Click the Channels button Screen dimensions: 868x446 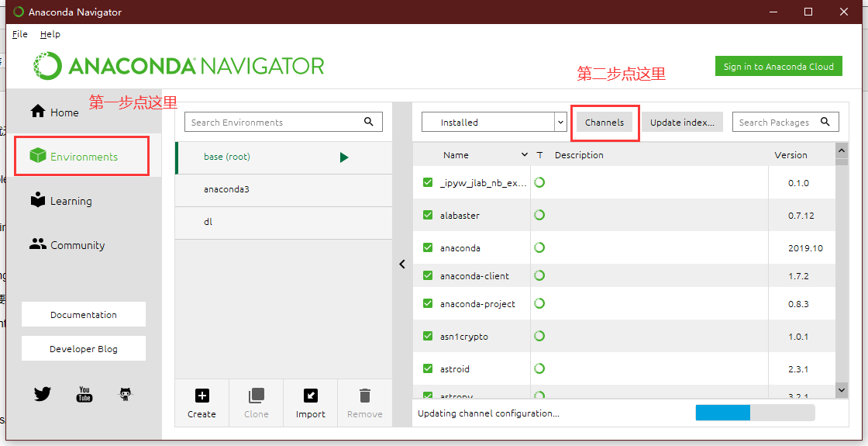[x=604, y=122]
